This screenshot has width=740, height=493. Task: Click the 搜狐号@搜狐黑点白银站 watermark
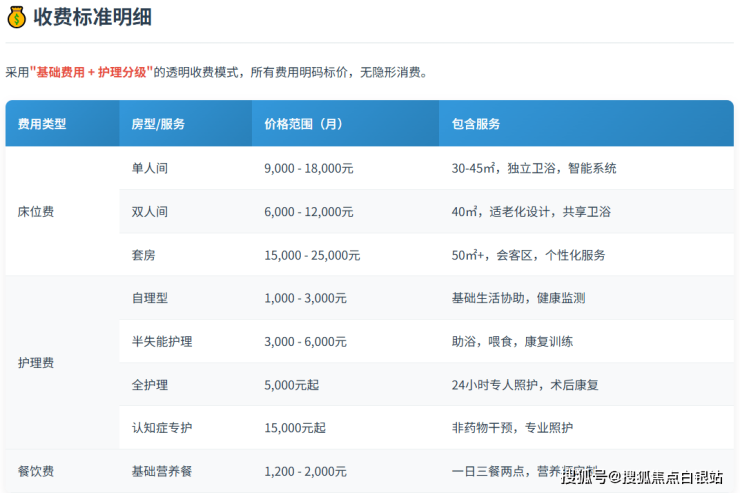642,477
